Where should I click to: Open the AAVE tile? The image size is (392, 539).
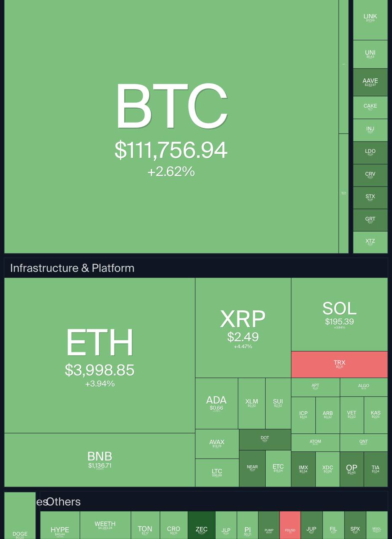pos(370,82)
